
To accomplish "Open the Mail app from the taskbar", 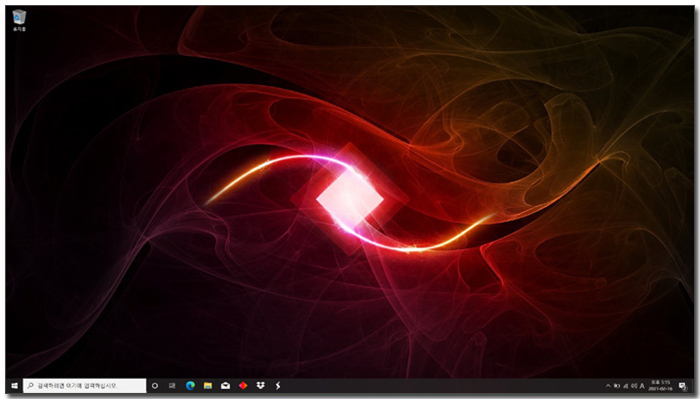I will pyautogui.click(x=225, y=386).
